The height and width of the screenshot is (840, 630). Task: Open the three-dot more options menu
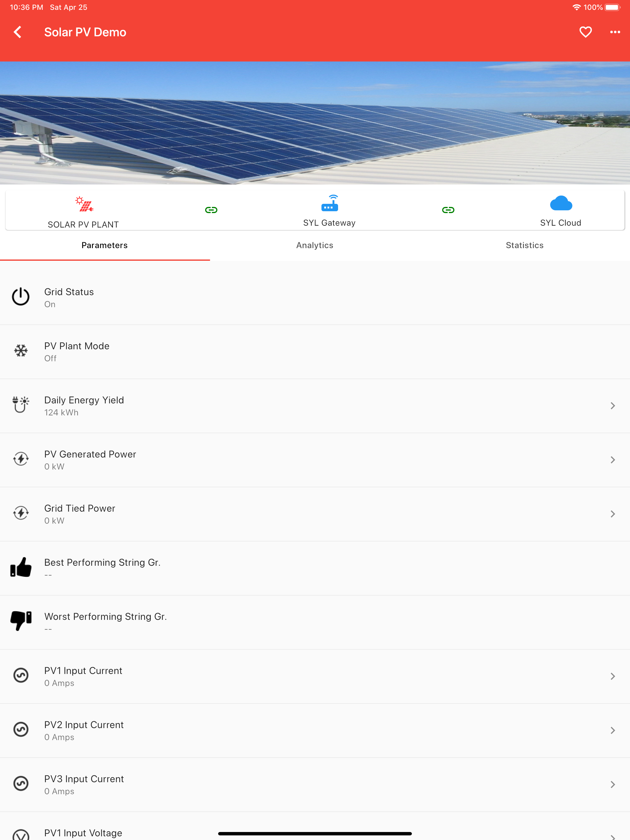[615, 32]
